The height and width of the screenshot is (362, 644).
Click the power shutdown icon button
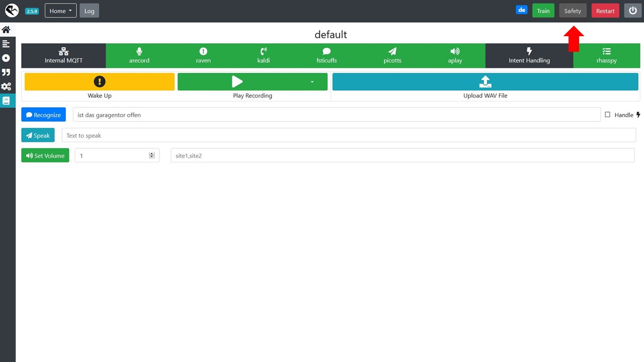click(633, 11)
